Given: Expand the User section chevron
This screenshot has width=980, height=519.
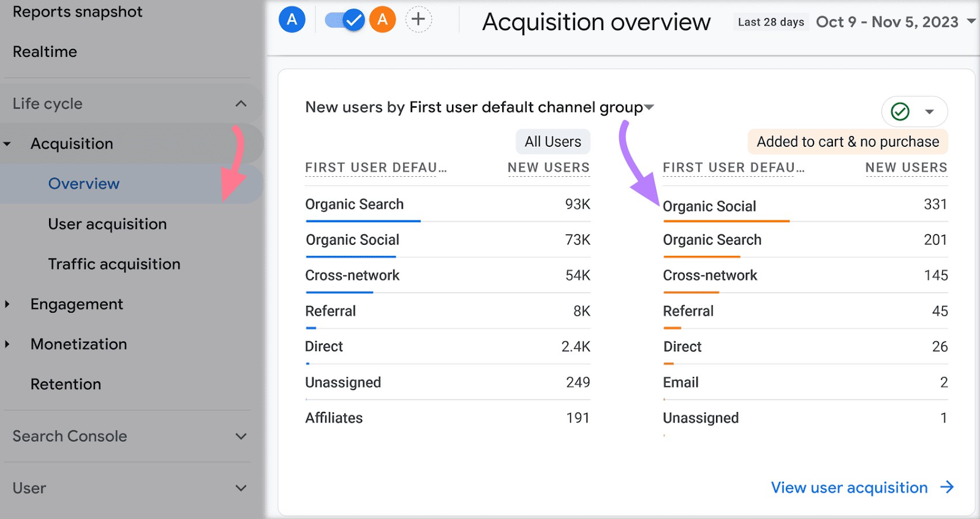Looking at the screenshot, I should 241,488.
